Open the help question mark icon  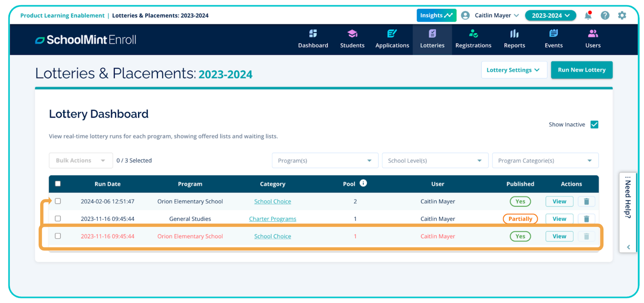click(x=605, y=15)
